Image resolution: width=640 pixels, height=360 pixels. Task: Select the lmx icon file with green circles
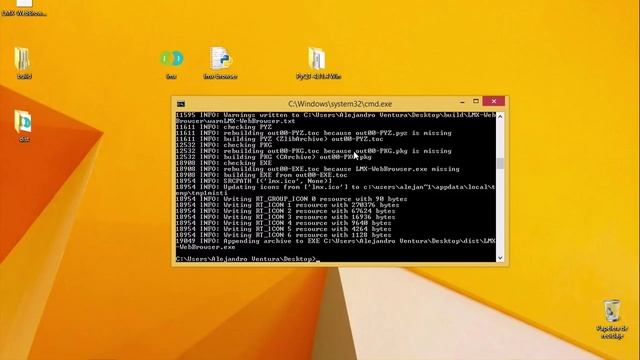coord(171,62)
